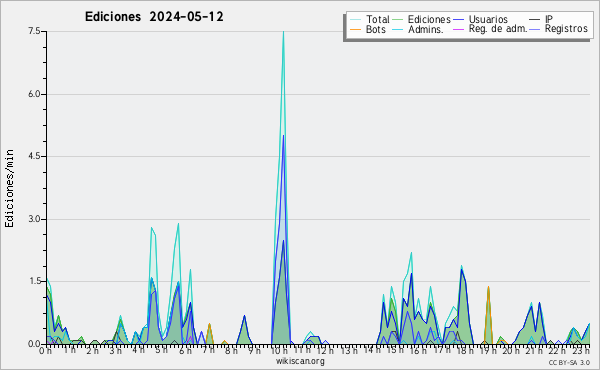
Task: Click the 4.5 y-axis value
Action: point(34,156)
